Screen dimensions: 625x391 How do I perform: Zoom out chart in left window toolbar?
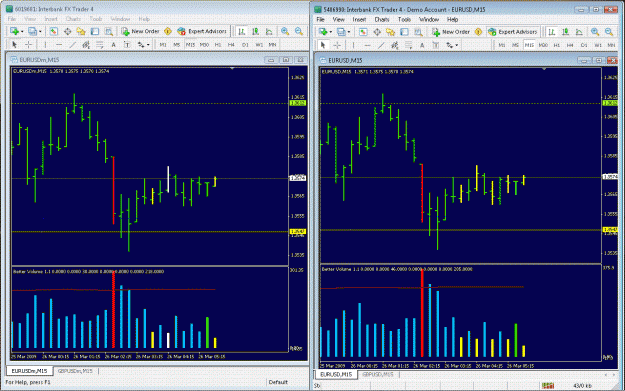point(299,31)
